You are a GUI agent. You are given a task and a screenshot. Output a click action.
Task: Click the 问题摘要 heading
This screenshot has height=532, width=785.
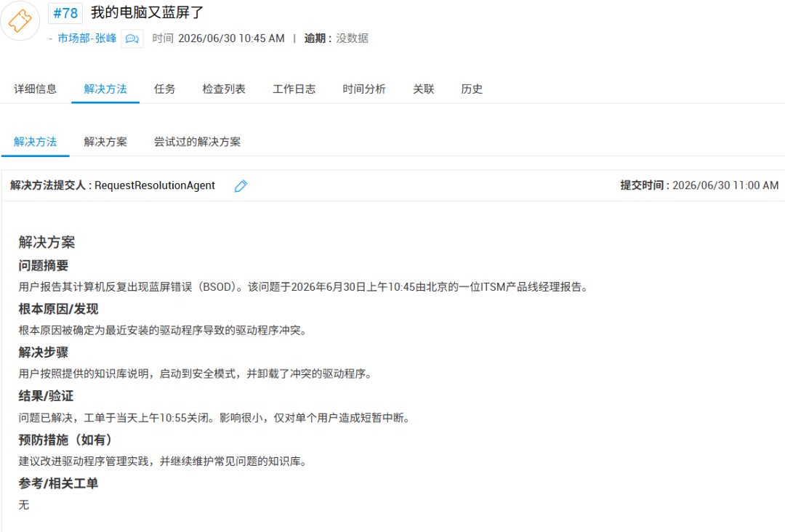coord(44,265)
